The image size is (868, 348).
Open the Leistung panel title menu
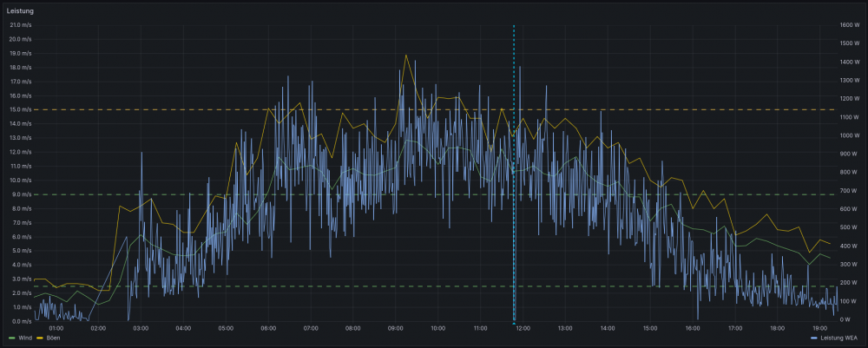(x=20, y=10)
